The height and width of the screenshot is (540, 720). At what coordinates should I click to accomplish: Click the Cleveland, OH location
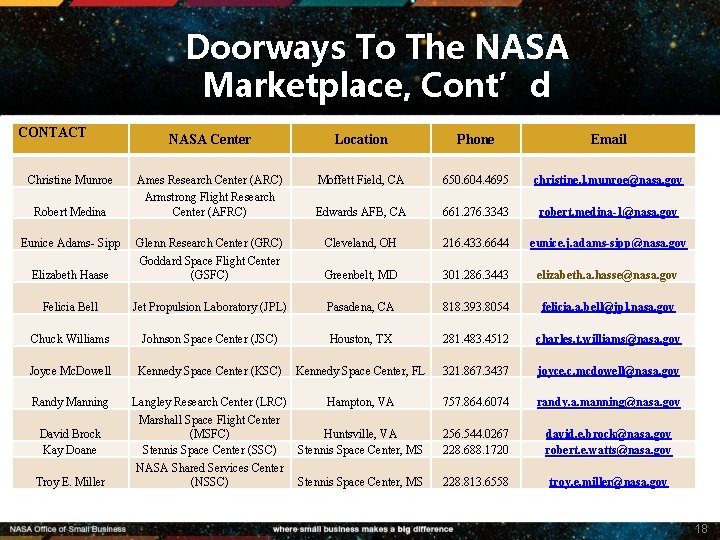pos(361,243)
